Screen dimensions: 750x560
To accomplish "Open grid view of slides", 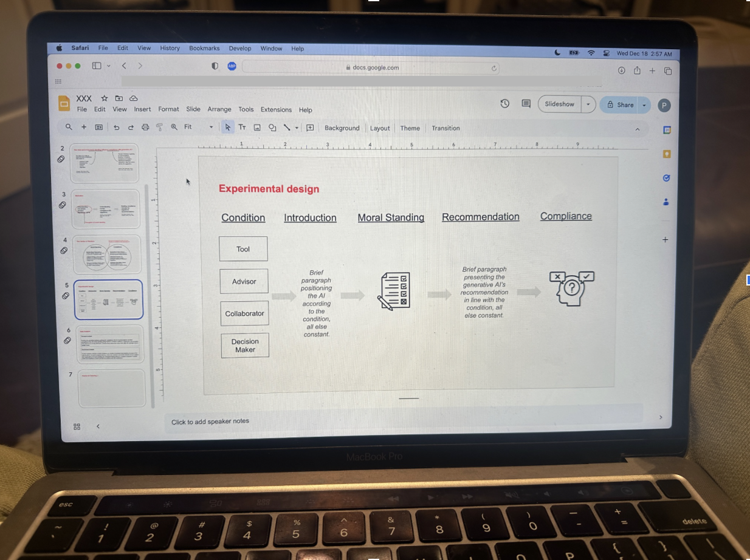I will tap(77, 427).
